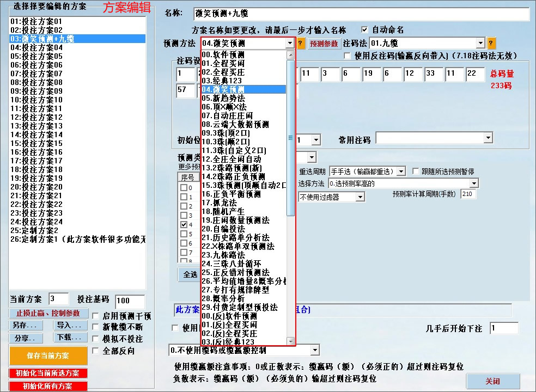
Task: Click the 投注基码 input showing 100
Action: (130, 302)
